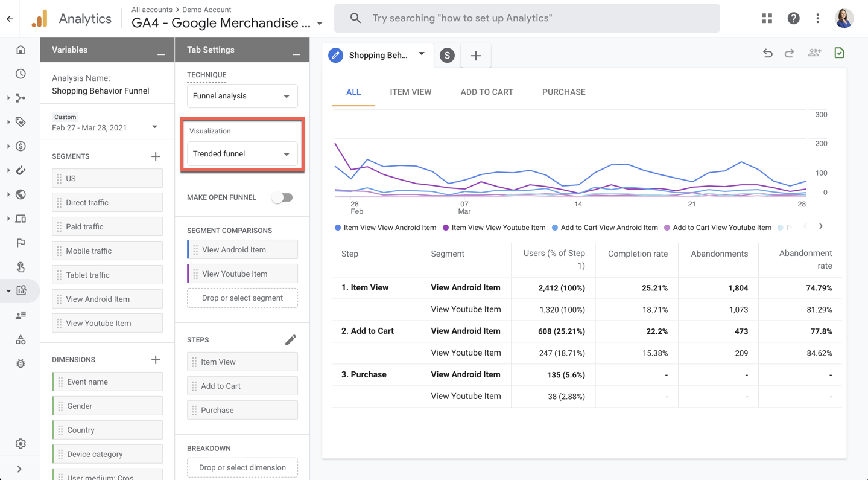Open the Help question mark icon

(793, 18)
